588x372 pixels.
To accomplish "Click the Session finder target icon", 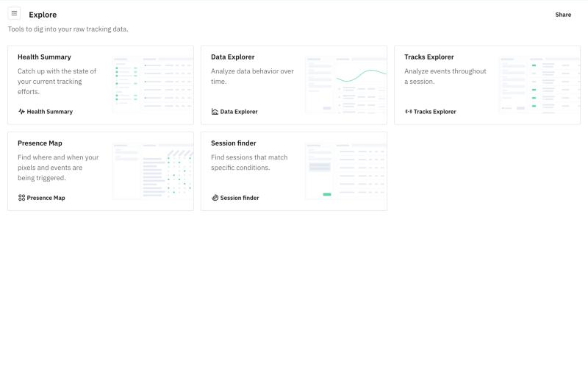I will coord(215,198).
